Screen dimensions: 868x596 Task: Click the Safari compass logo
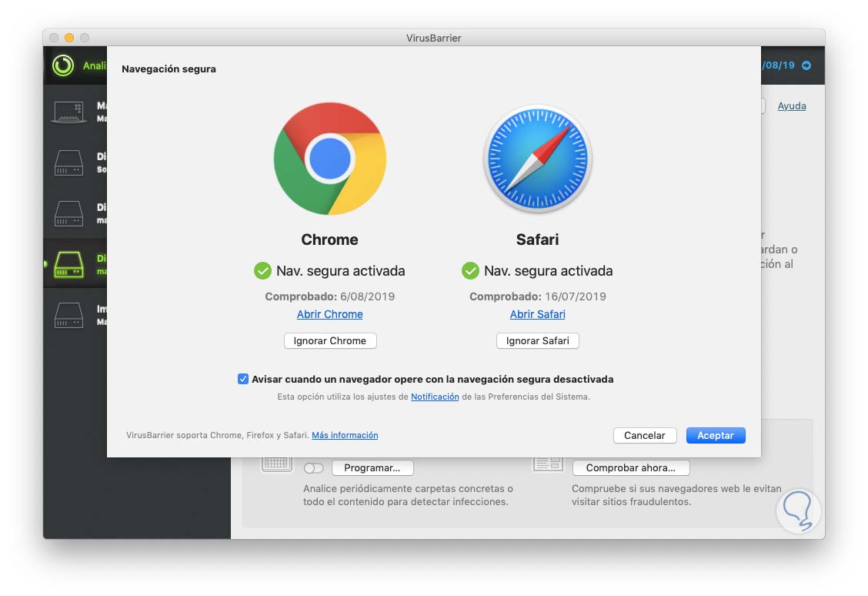(x=538, y=159)
